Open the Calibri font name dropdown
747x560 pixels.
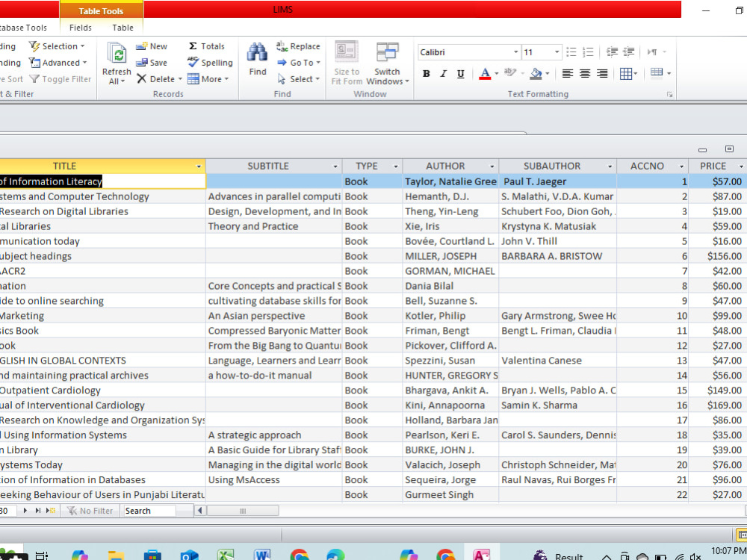click(515, 52)
